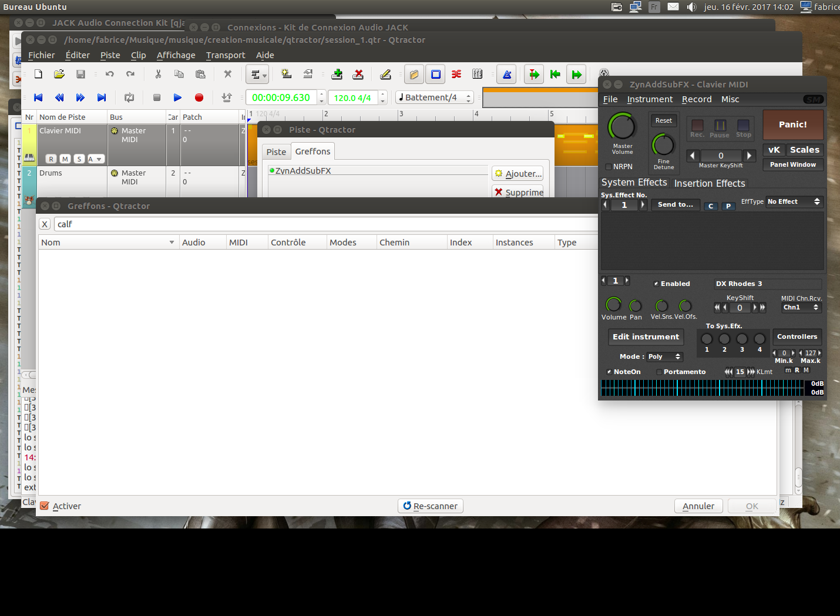840x616 pixels.
Task: Click Annuler in the Greffons dialog
Action: (698, 506)
